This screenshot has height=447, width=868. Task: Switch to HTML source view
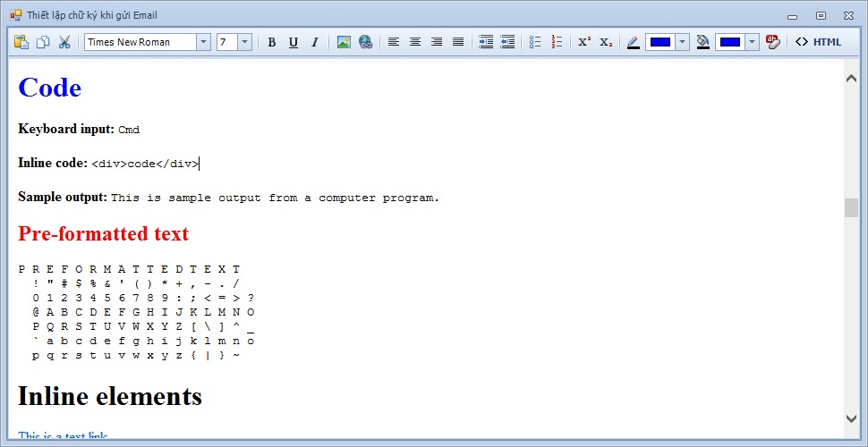819,42
